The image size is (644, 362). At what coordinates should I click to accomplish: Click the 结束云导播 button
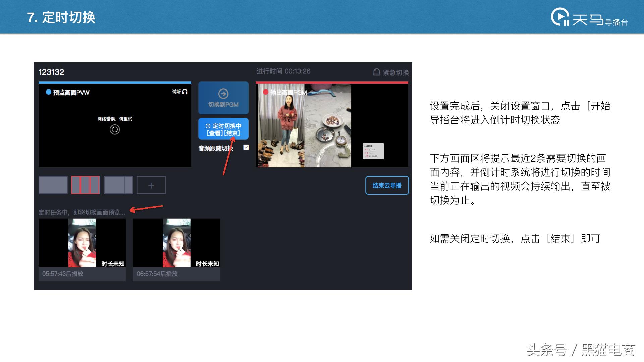387,185
